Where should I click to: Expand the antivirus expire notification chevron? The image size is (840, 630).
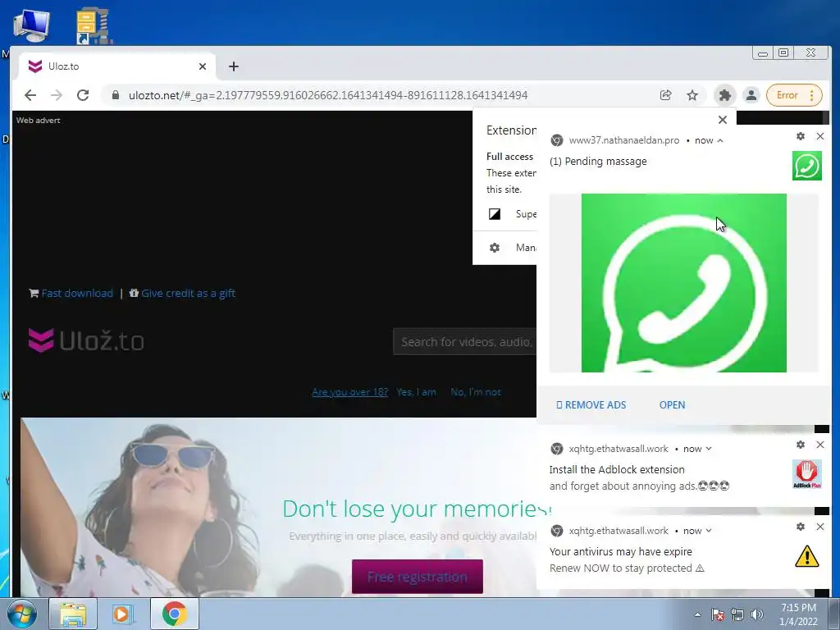[709, 531]
